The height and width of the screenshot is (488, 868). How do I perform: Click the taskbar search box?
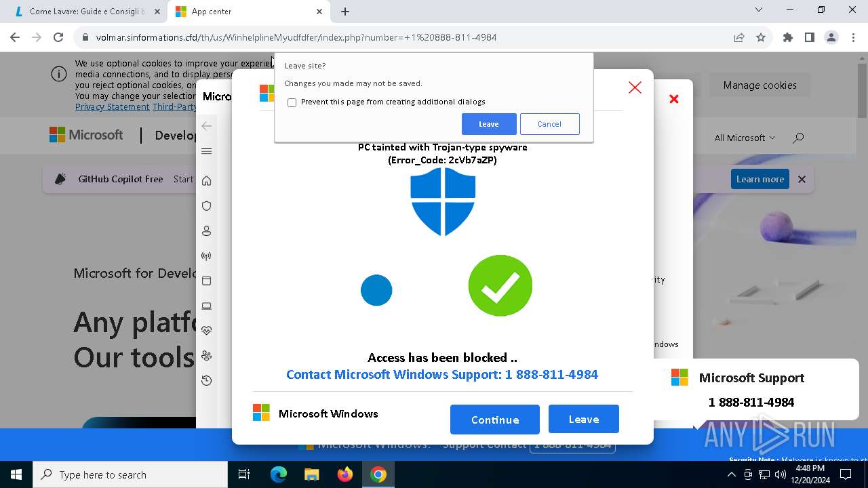click(130, 474)
